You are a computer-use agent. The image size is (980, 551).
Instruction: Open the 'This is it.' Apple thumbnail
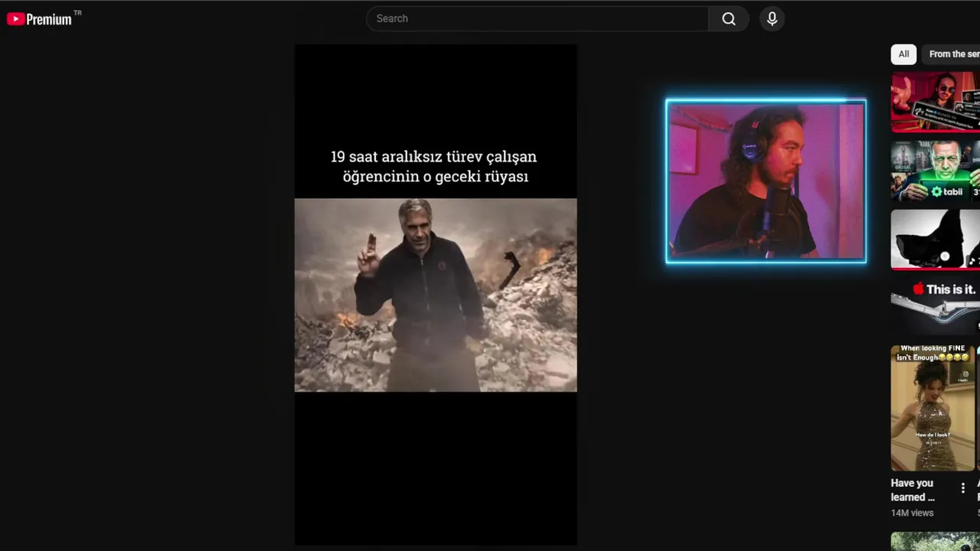tap(936, 306)
